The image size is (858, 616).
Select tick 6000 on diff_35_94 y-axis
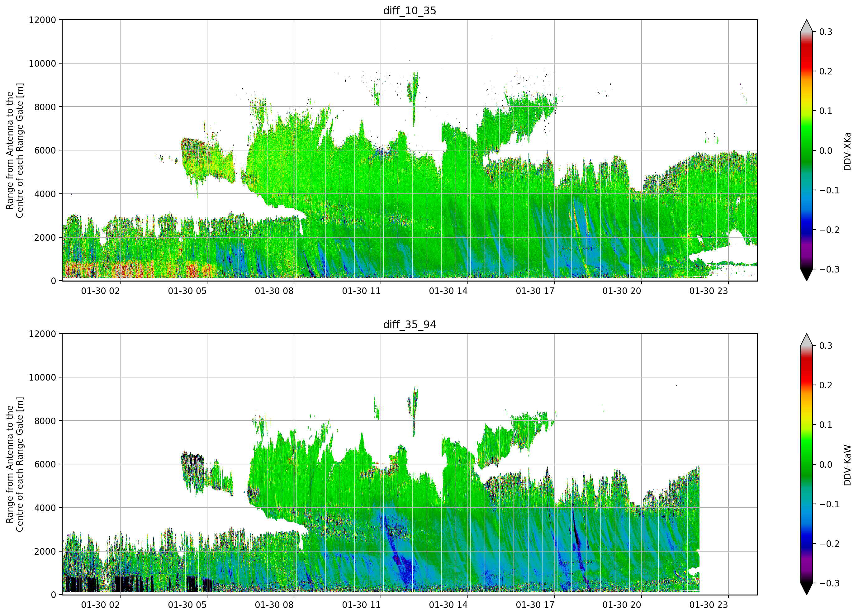pos(45,464)
